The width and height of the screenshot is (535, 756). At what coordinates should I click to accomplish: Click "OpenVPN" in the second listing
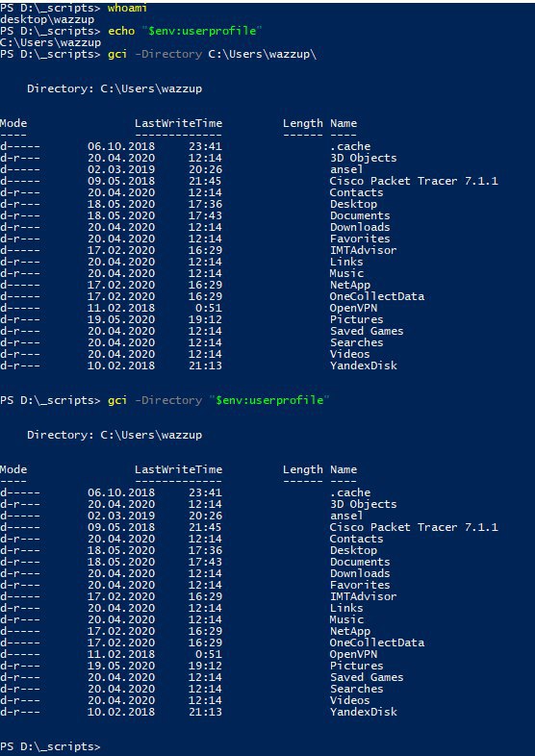[x=353, y=655]
